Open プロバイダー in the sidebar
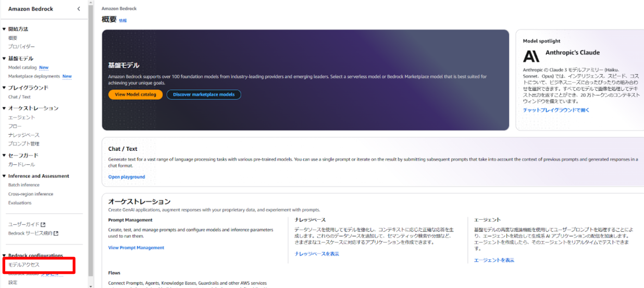The image size is (644, 288). coord(22,46)
